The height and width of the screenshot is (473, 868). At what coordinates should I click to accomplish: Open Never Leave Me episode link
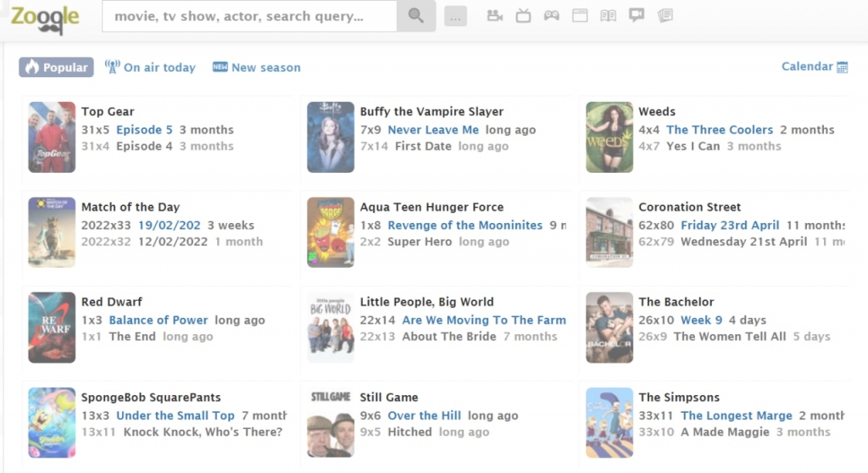433,130
